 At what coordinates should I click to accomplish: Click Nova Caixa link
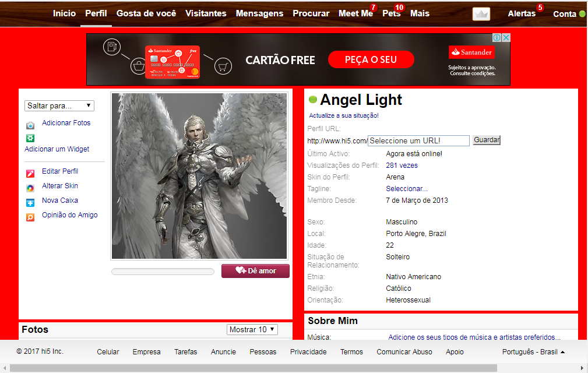point(60,200)
